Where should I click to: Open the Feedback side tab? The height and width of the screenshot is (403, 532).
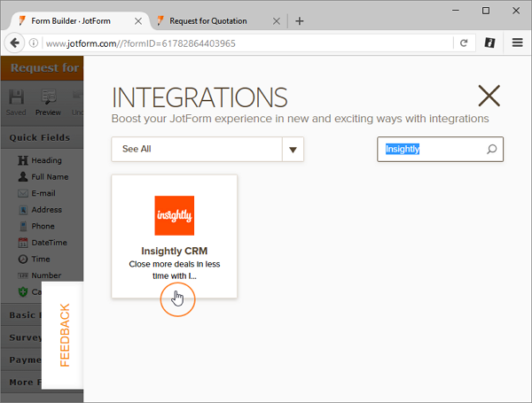pos(64,335)
